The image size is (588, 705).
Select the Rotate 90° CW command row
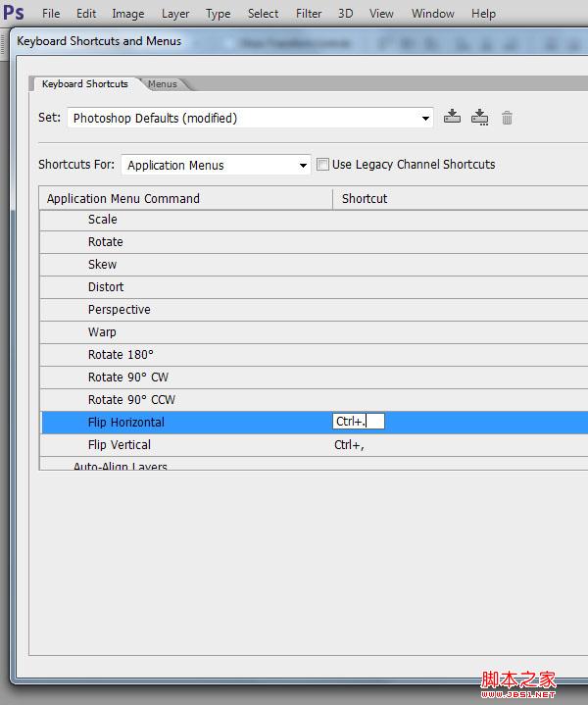tap(314, 378)
